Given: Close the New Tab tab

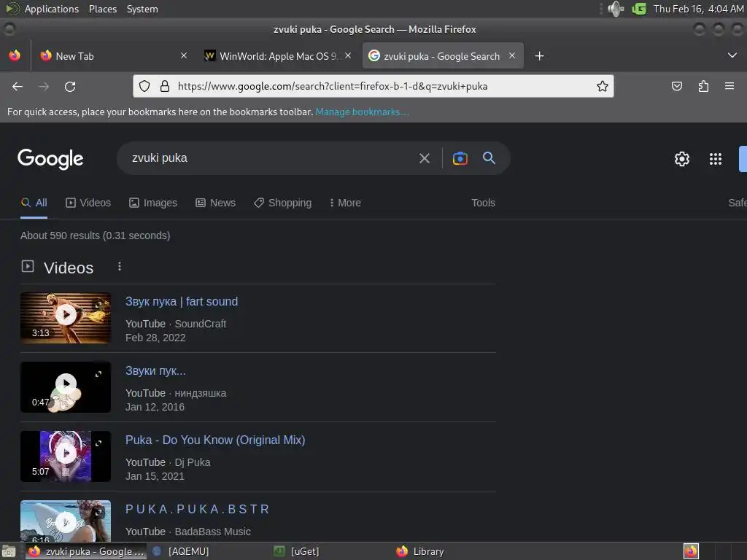Looking at the screenshot, I should [x=184, y=55].
